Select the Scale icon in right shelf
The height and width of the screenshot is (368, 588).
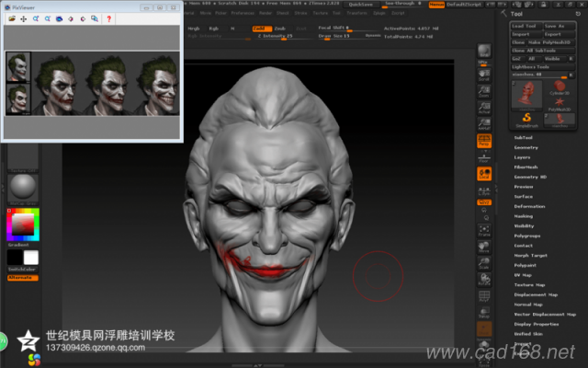[484, 263]
